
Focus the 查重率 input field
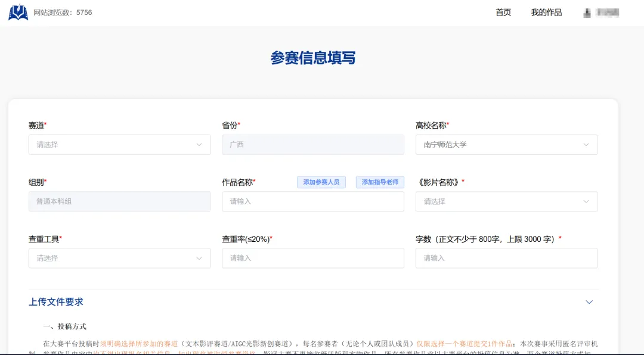(x=312, y=258)
